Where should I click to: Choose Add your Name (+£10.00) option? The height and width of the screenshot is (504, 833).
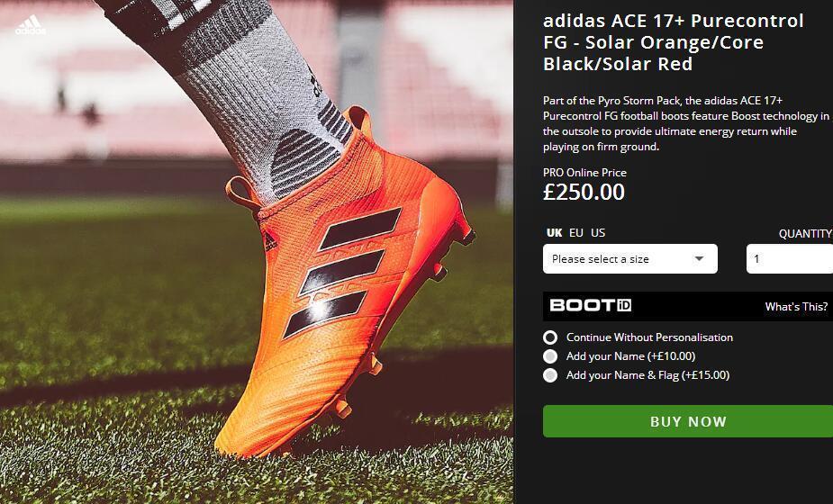pos(550,356)
